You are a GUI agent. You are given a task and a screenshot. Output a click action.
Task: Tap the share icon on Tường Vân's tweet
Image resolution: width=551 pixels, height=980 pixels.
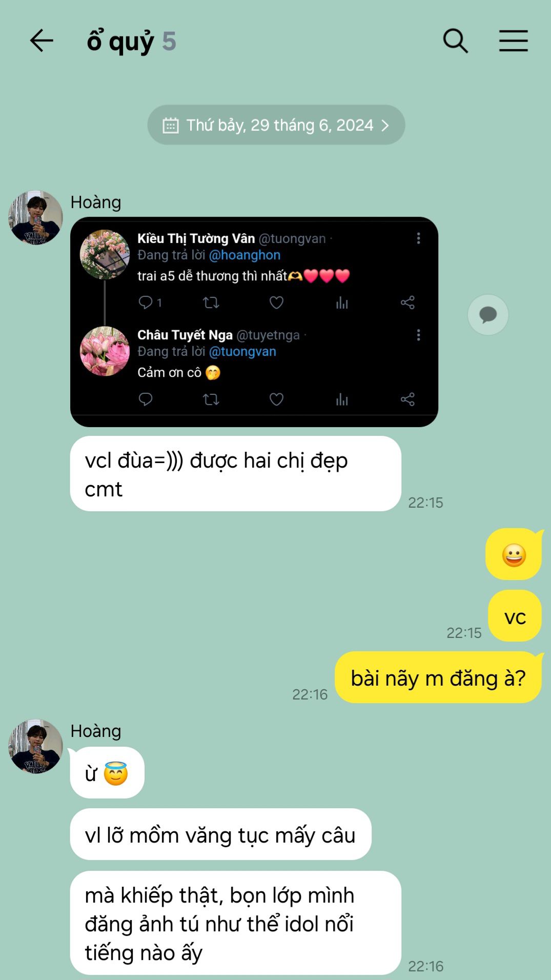point(407,303)
